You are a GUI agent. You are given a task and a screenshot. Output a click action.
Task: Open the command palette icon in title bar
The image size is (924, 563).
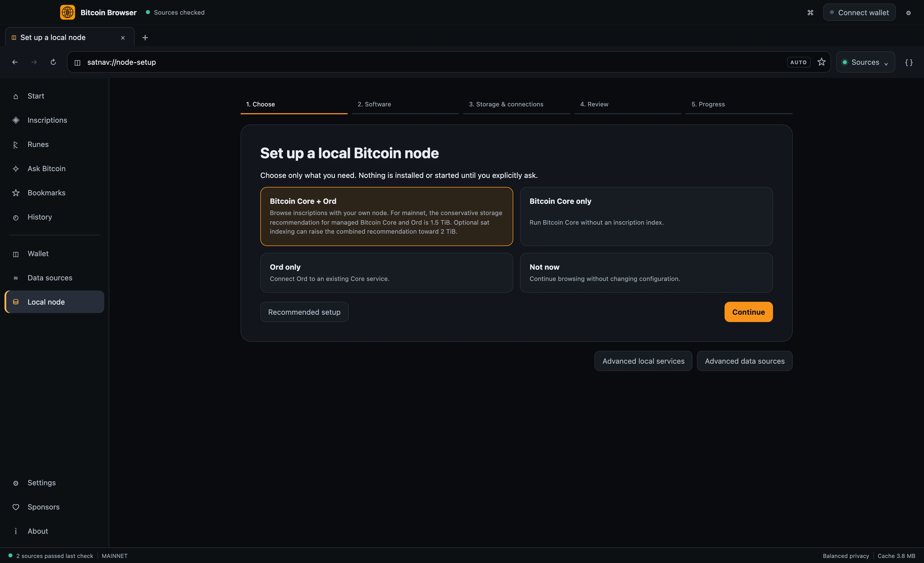(810, 13)
